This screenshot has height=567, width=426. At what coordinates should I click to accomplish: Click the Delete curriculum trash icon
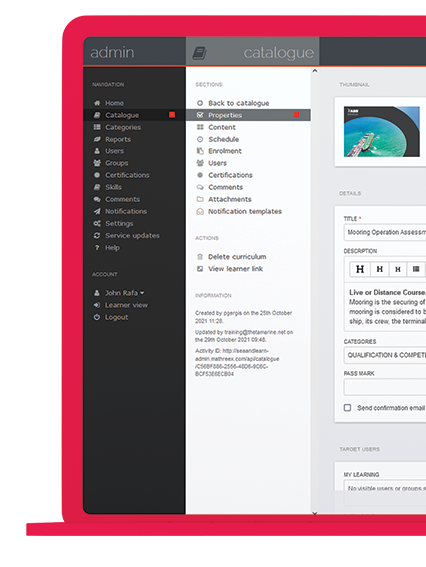[200, 257]
